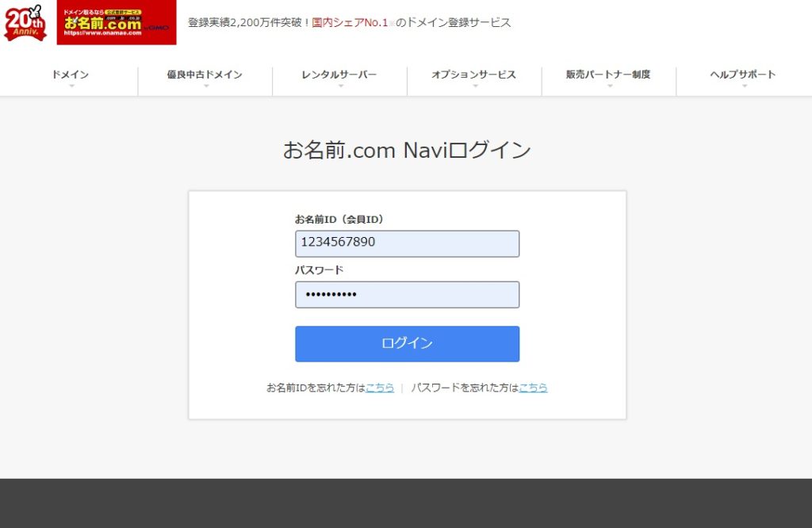Image resolution: width=812 pixels, height=528 pixels.
Task: Open the ヘルプサポート menu
Action: pyautogui.click(x=743, y=75)
